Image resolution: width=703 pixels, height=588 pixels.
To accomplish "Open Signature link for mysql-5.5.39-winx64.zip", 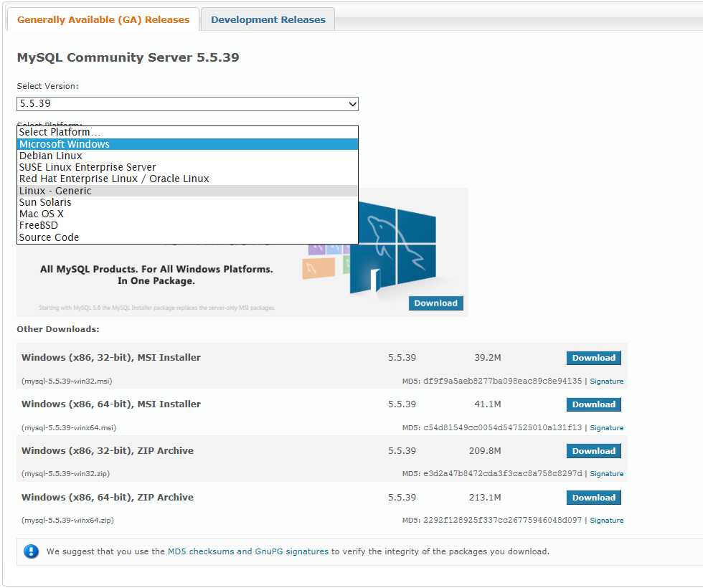I will pyautogui.click(x=607, y=521).
